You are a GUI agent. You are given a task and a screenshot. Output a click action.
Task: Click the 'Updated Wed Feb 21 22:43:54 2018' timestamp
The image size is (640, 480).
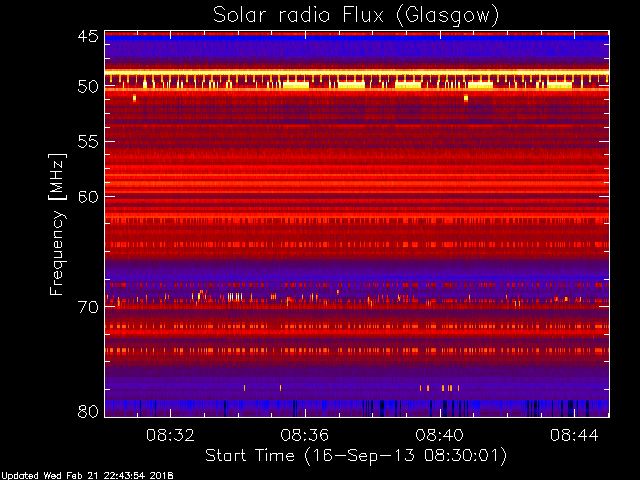(x=87, y=476)
